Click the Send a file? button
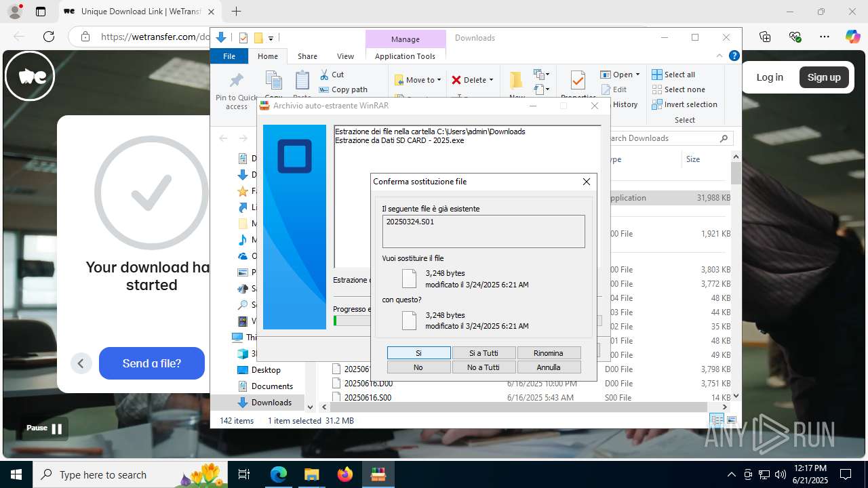Image resolution: width=868 pixels, height=488 pixels. tap(152, 363)
